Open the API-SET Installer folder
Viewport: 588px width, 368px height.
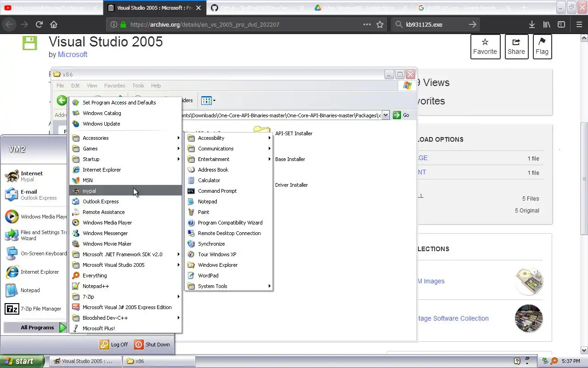coord(283,133)
